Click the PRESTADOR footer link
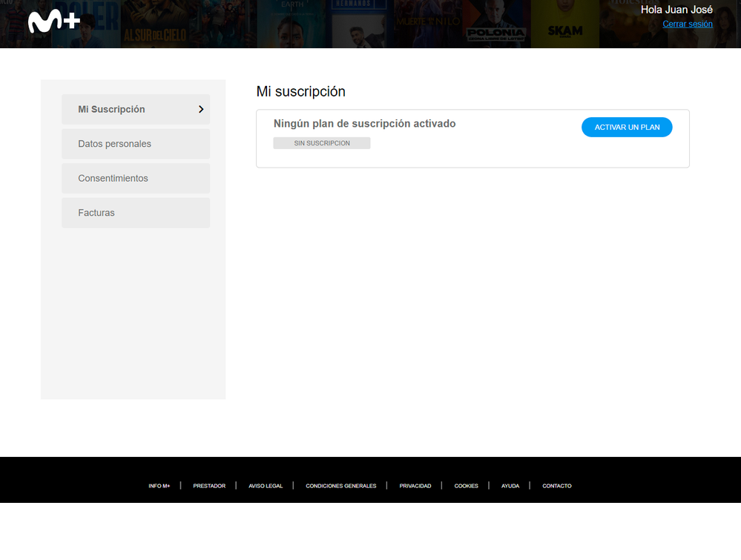Screen dimensions: 741x560 209,486
